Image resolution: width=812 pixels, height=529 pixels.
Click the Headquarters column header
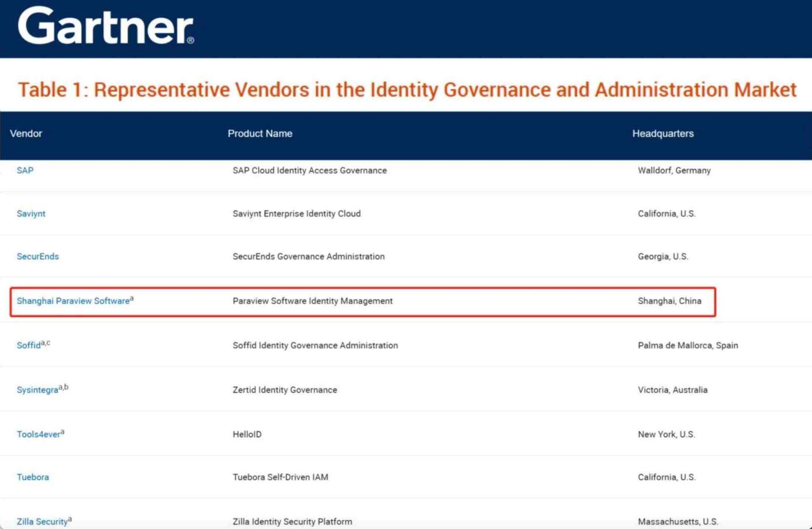(x=663, y=133)
